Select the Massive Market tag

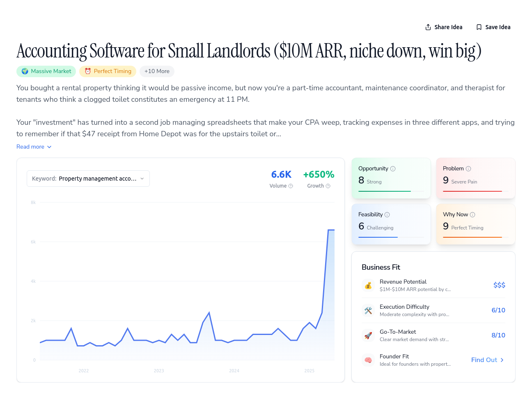46,71
